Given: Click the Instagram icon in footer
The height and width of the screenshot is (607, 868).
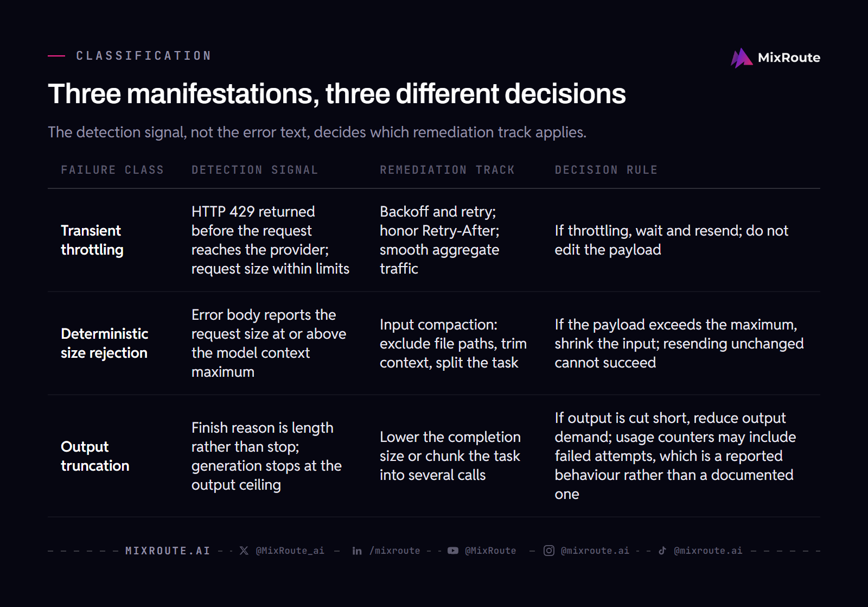Looking at the screenshot, I should 549,551.
